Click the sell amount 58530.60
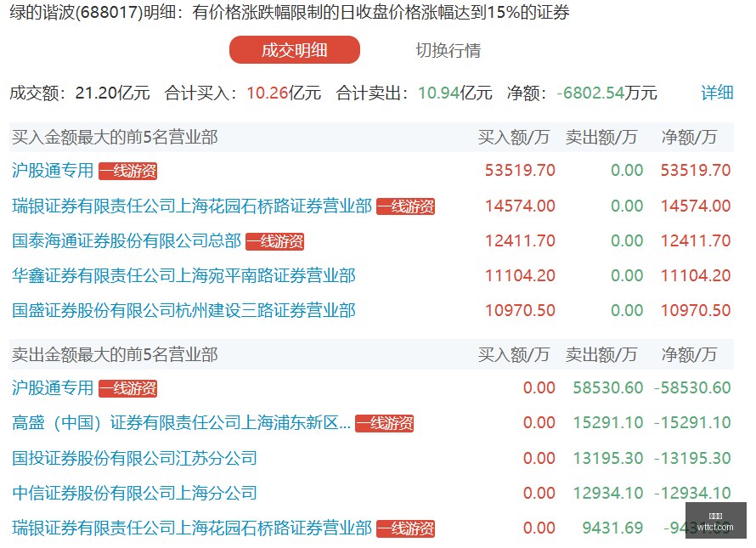 (x=608, y=387)
